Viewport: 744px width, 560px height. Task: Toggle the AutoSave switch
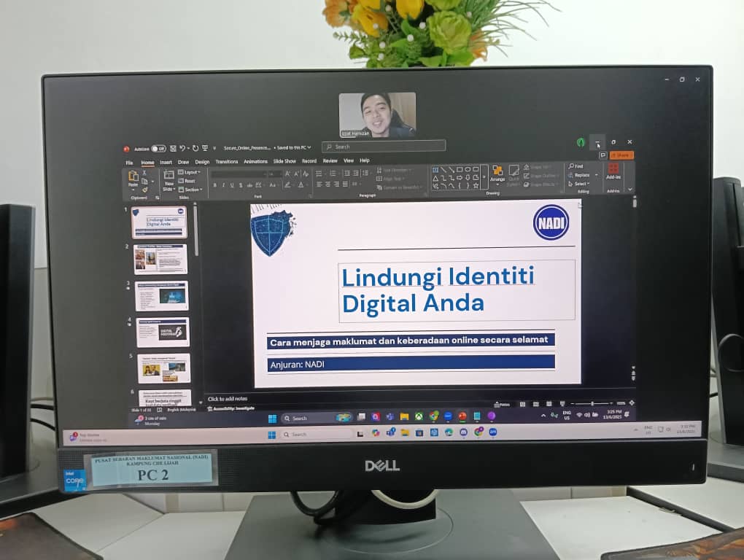point(158,149)
